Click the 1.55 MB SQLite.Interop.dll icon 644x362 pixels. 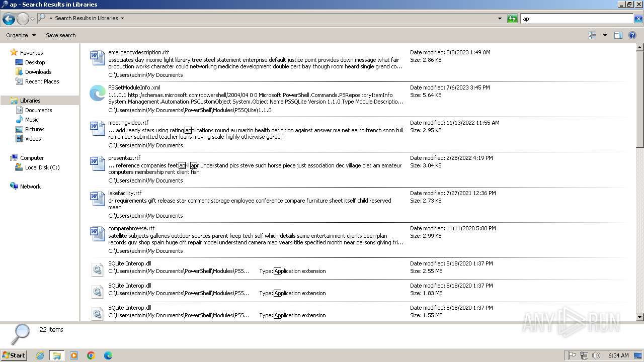click(97, 314)
